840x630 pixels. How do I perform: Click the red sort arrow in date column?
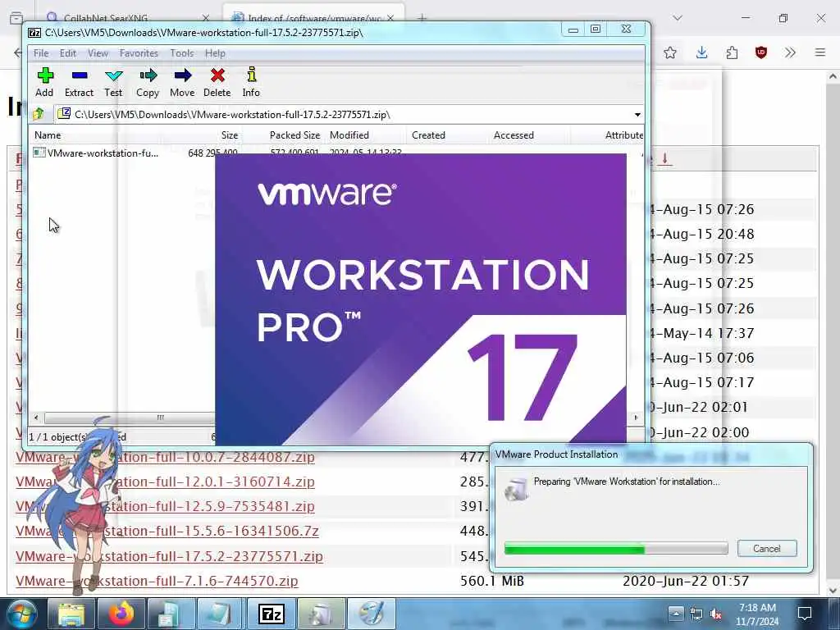pos(664,158)
